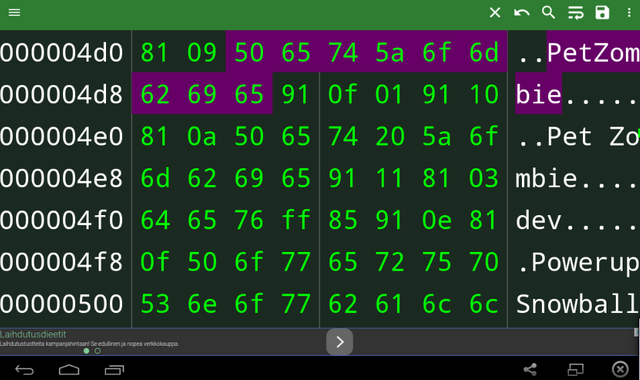Image resolution: width=640 pixels, height=380 pixels.
Task: Tap the circled X icon in navigation bar
Action: click(x=620, y=369)
